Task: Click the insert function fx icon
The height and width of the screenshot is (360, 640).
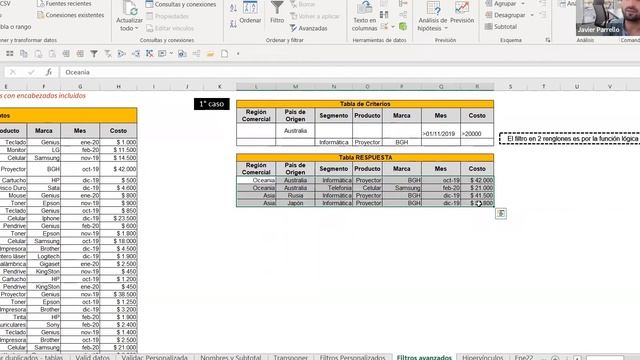Action: tap(49, 72)
